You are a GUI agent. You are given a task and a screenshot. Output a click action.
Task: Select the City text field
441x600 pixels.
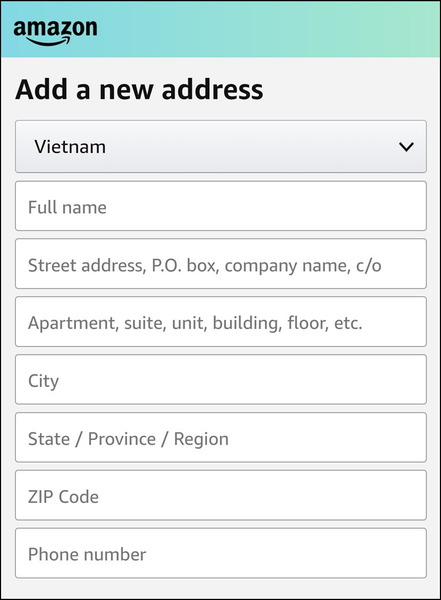click(x=221, y=379)
